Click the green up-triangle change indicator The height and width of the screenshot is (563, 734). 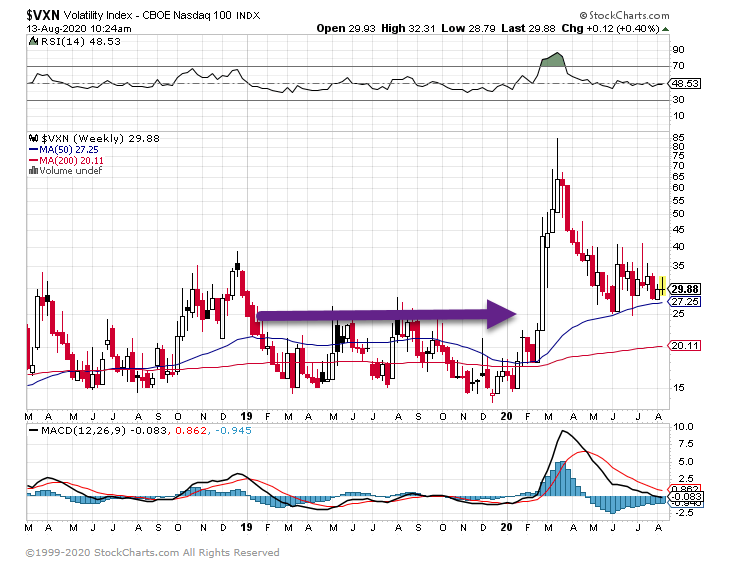point(666,29)
